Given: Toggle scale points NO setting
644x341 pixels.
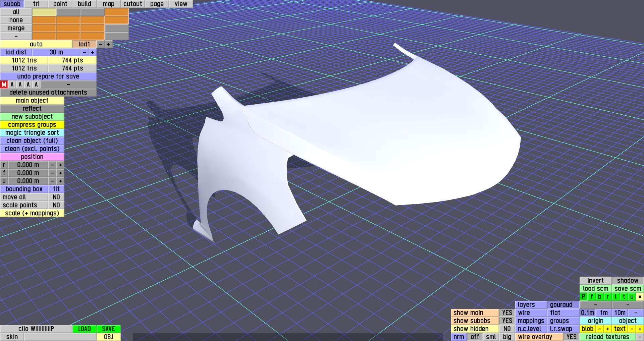Looking at the screenshot, I should click(56, 205).
